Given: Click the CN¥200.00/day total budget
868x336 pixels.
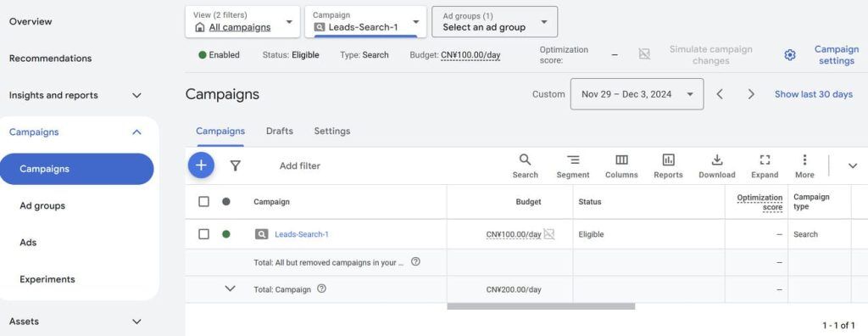Looking at the screenshot, I should coord(514,289).
